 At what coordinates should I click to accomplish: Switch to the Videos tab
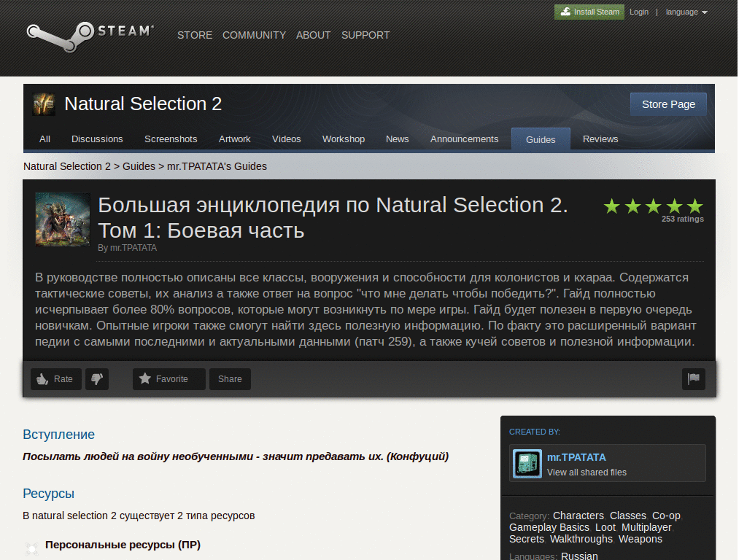[286, 139]
